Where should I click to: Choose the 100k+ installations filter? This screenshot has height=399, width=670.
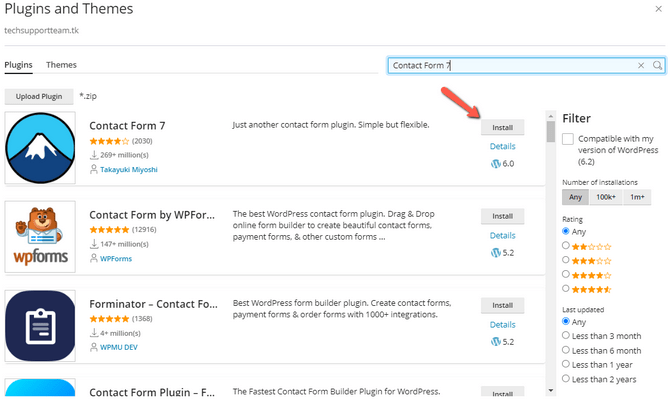pos(606,197)
